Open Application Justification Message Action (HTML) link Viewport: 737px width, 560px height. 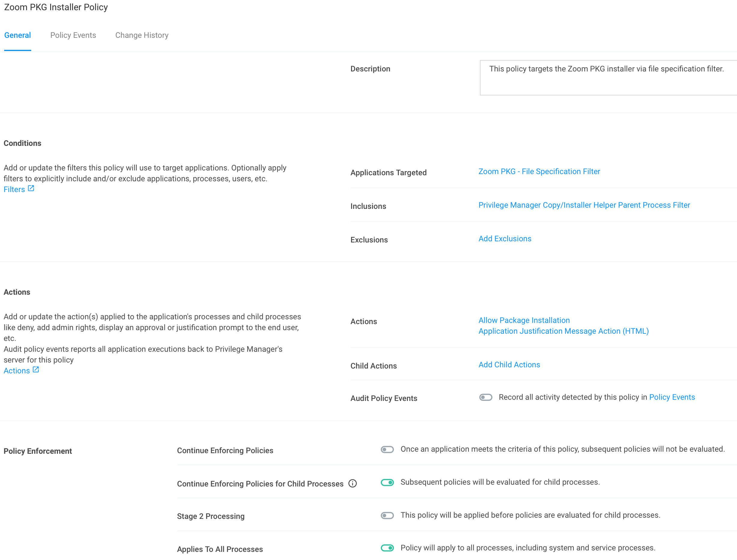click(563, 331)
